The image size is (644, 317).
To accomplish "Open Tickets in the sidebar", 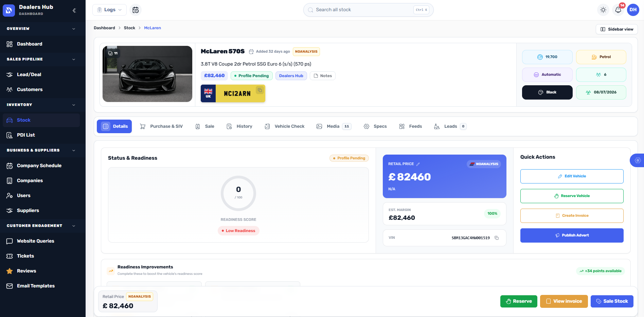I will [x=41, y=256].
